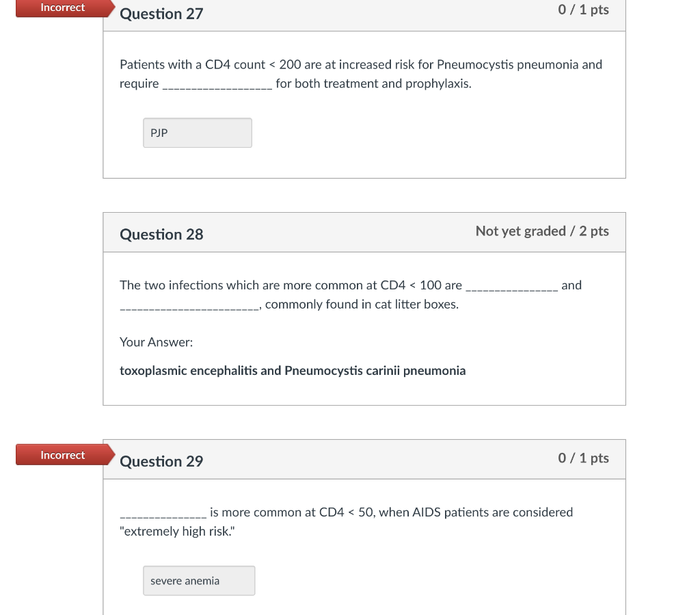Screen dimensions: 700x615
Task: Select the Question 28 header text
Action: (x=161, y=234)
